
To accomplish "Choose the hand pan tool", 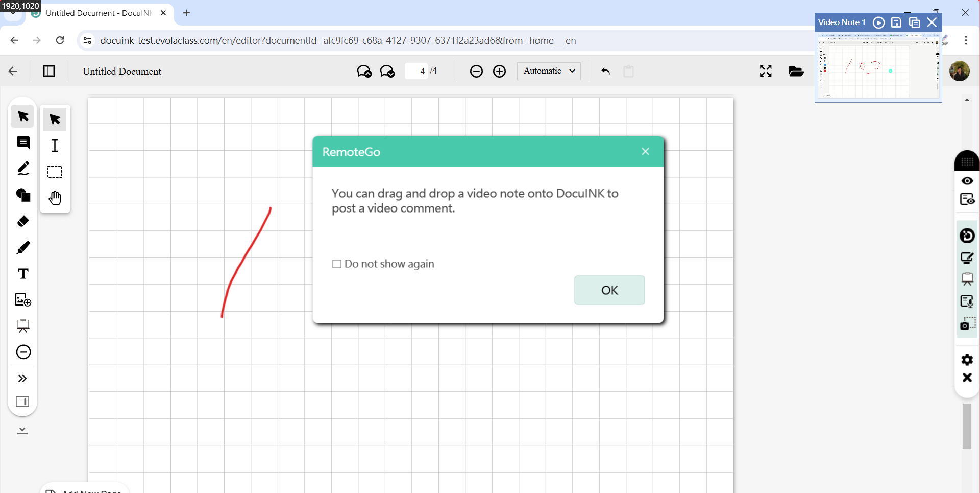I will (55, 198).
